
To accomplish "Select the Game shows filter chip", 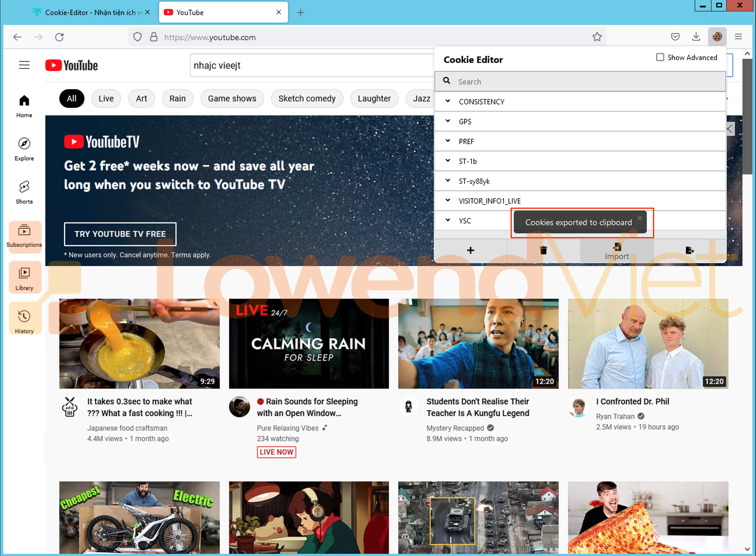I will click(x=232, y=99).
